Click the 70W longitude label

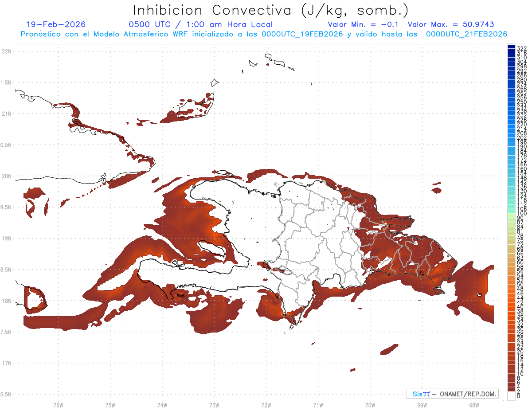(370, 405)
